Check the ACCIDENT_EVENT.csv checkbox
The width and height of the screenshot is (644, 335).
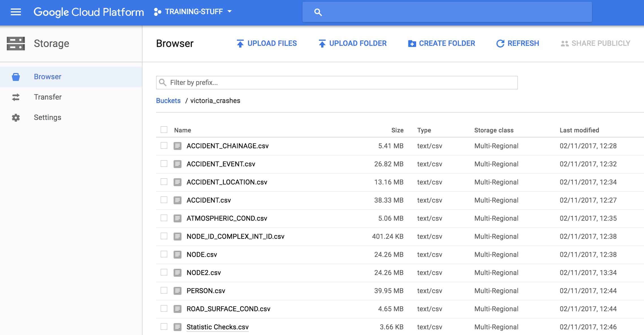[164, 164]
